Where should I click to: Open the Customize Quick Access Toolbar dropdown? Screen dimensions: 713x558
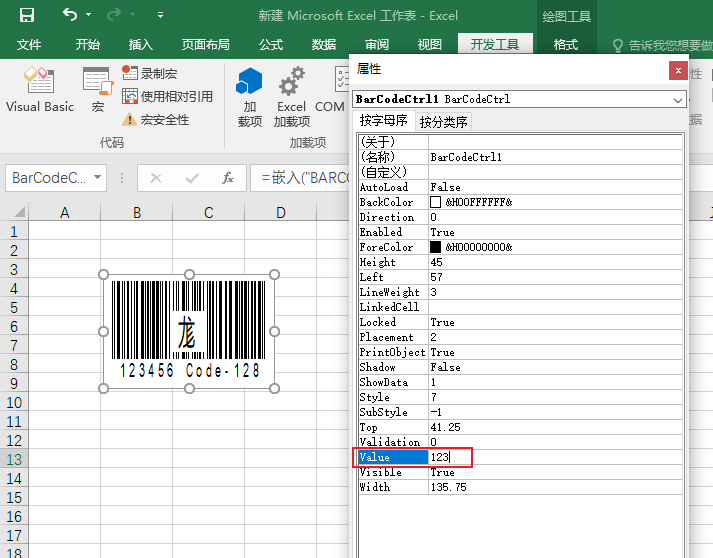pyautogui.click(x=160, y=15)
